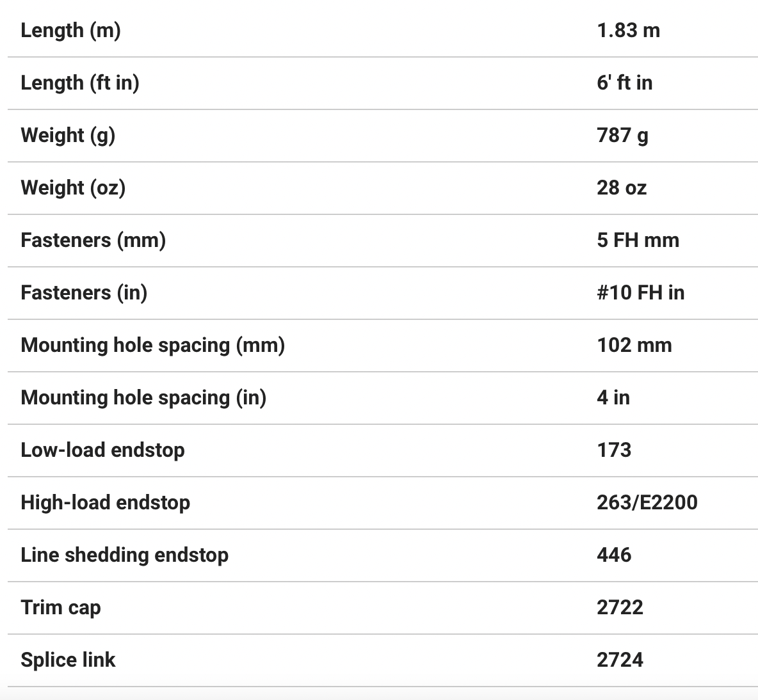Click the "Fasteners (mm)" label
This screenshot has height=700, width=758.
[x=93, y=240]
